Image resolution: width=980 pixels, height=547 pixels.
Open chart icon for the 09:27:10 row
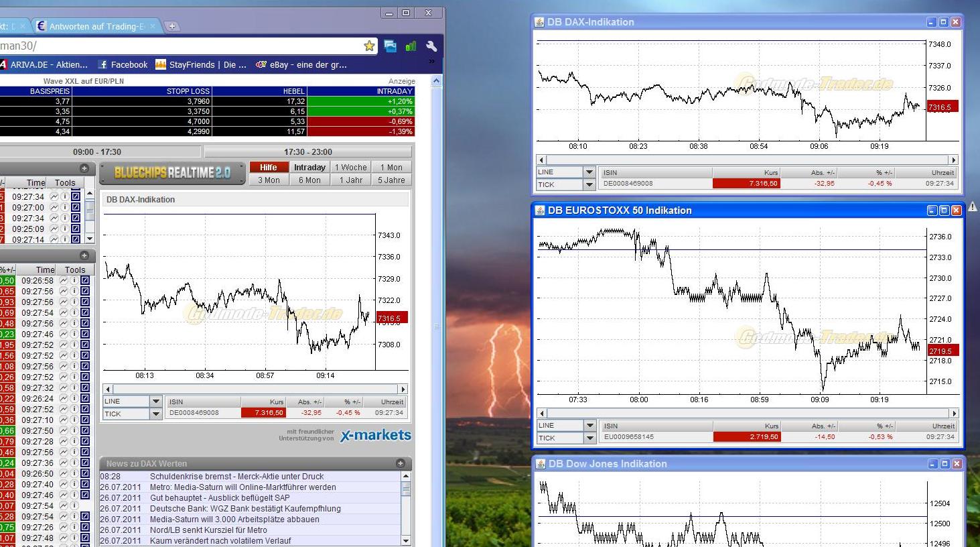pyautogui.click(x=64, y=420)
